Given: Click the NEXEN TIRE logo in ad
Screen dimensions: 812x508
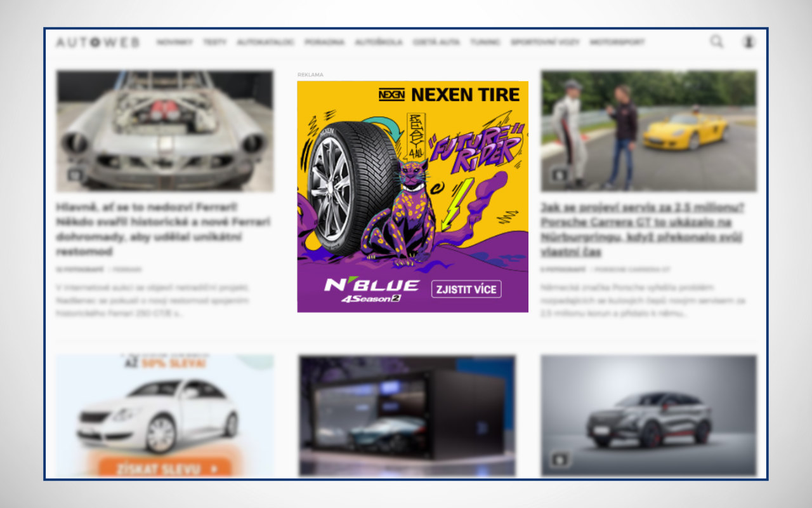Looking at the screenshot, I should pos(449,95).
